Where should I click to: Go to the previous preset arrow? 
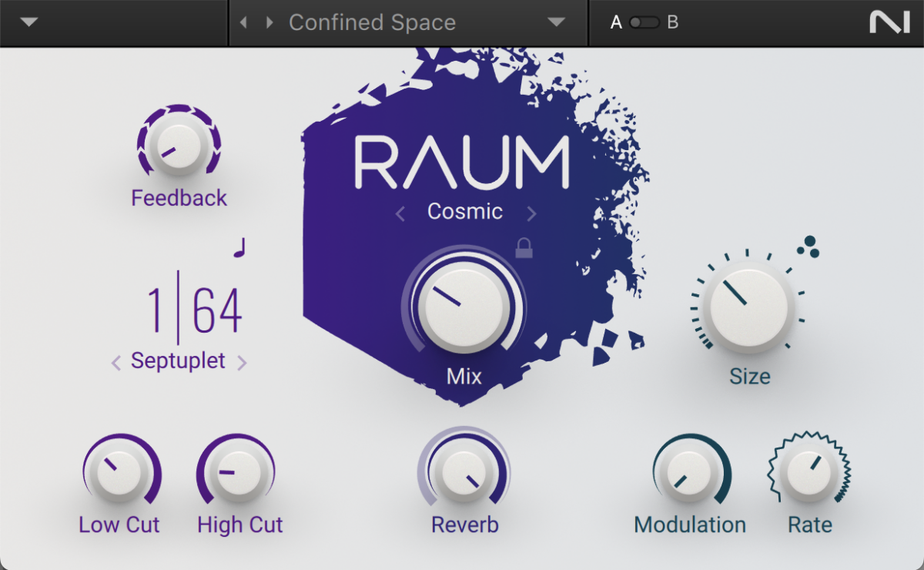click(243, 22)
